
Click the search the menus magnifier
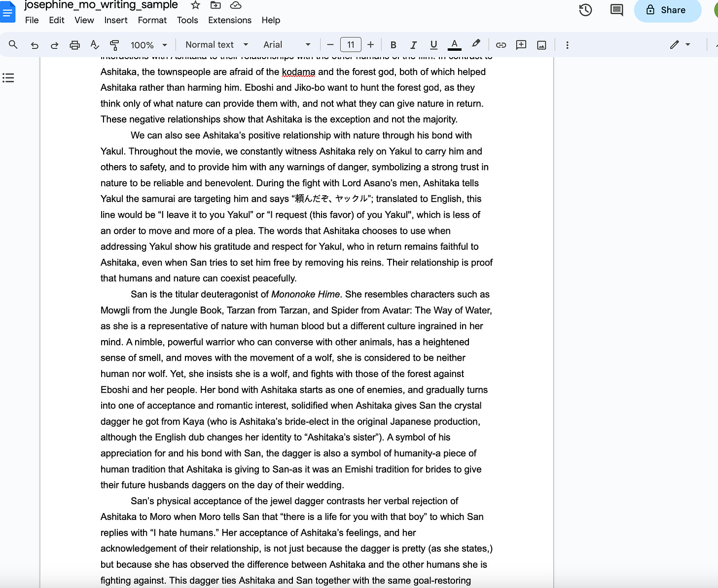point(13,45)
